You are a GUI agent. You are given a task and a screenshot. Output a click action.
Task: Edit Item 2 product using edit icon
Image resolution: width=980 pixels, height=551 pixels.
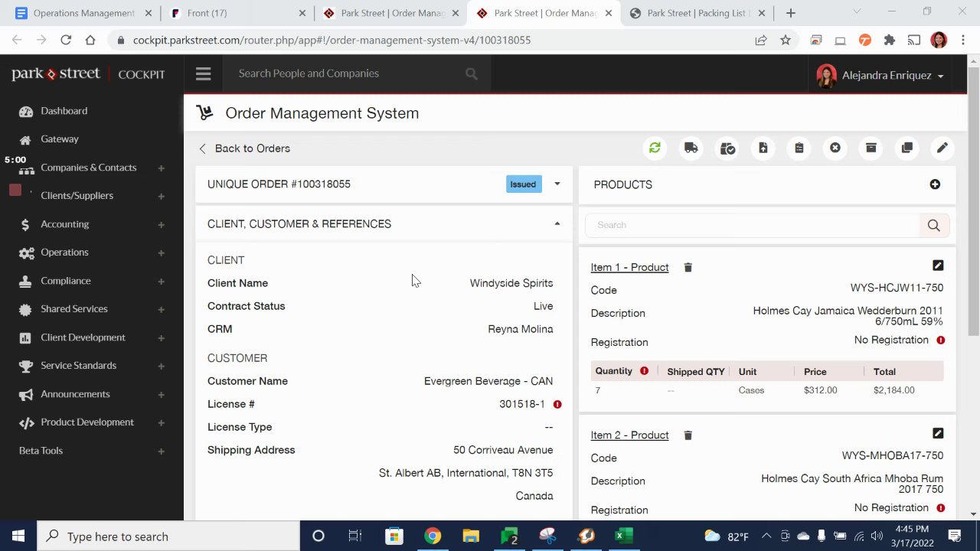[x=938, y=433]
